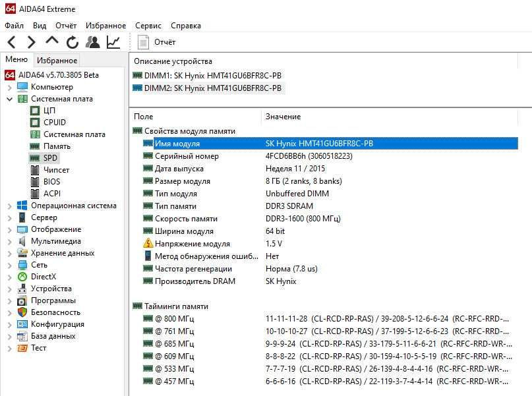Screen dimensions: 532x396
Task: Select DIMM1: SK Hynix device row
Action: [207, 76]
